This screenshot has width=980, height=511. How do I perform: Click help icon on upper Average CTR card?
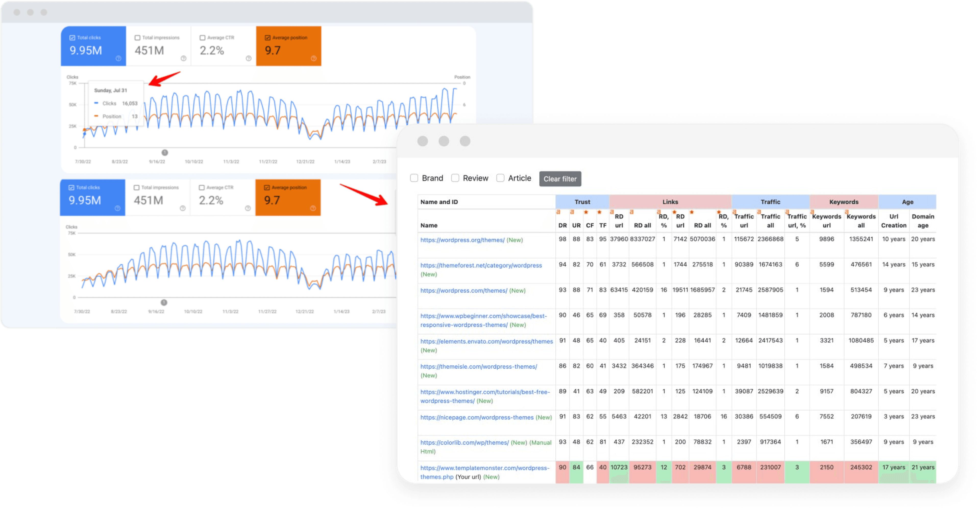248,58
